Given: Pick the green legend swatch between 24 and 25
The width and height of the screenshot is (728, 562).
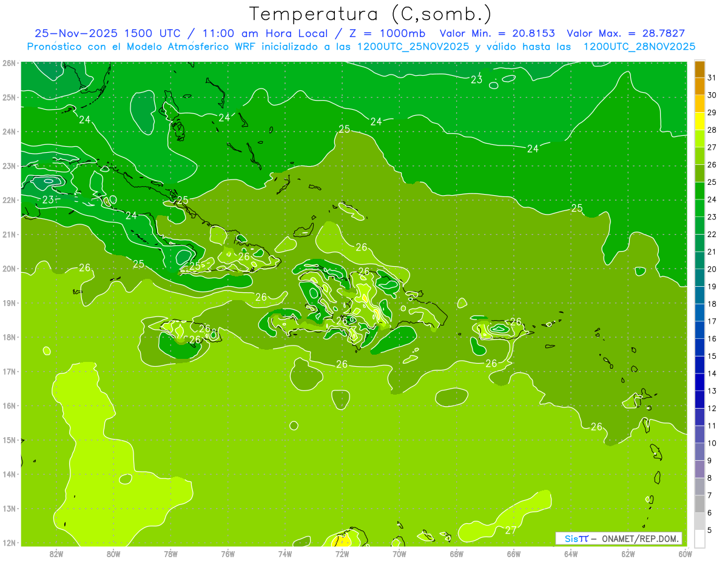Looking at the screenshot, I should click(699, 190).
